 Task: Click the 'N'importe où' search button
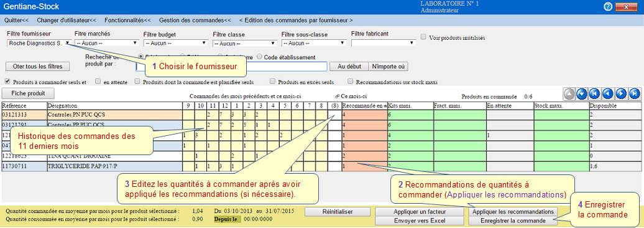(x=388, y=66)
